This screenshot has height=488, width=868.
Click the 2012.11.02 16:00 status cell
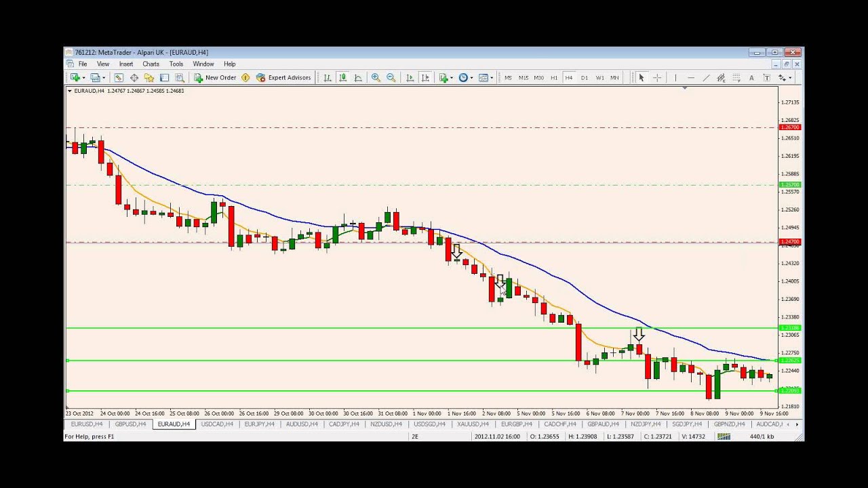point(497,436)
